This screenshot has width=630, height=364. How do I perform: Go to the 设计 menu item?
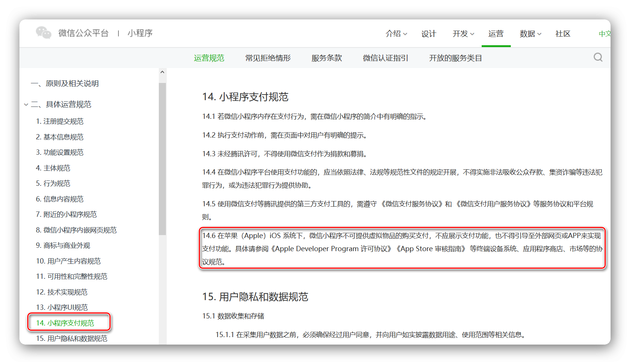(429, 34)
